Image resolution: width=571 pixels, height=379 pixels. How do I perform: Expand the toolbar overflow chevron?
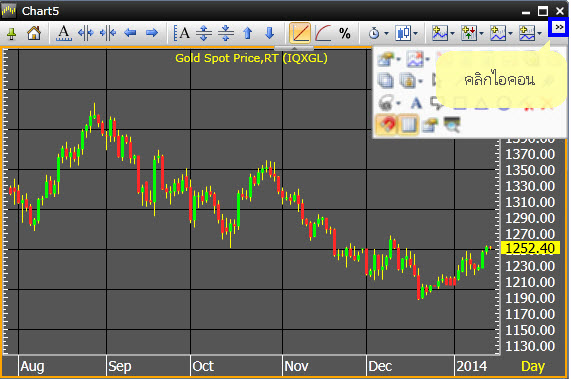coord(559,27)
